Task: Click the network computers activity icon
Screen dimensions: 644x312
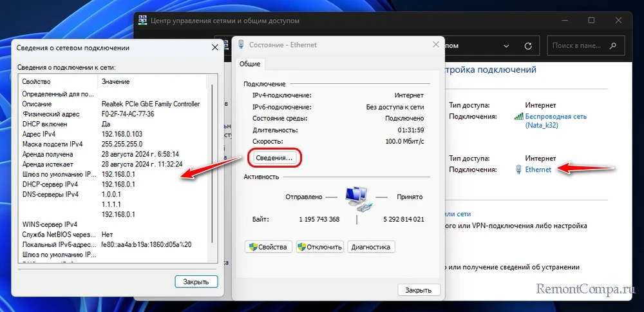Action: point(359,200)
